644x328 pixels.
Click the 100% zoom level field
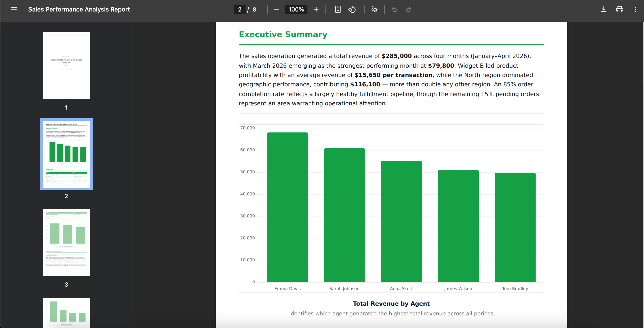click(x=296, y=10)
